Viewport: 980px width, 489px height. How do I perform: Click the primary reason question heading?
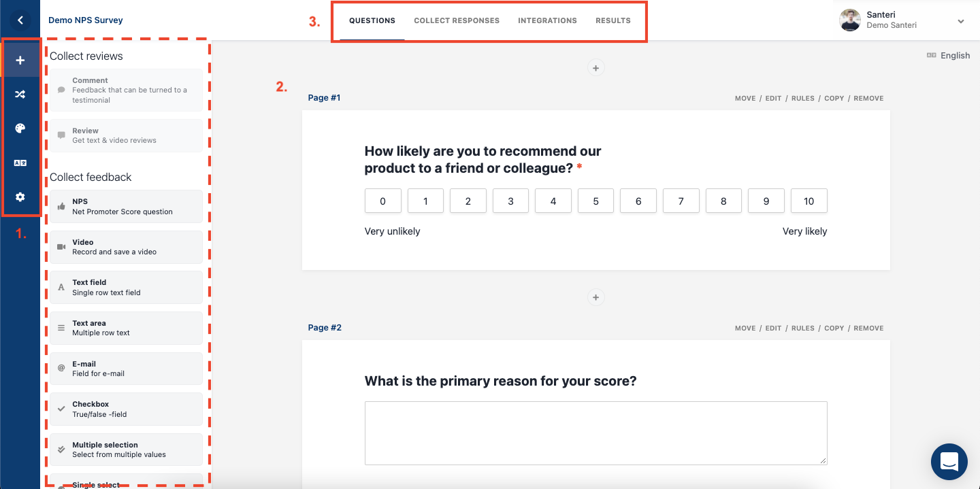tap(500, 381)
